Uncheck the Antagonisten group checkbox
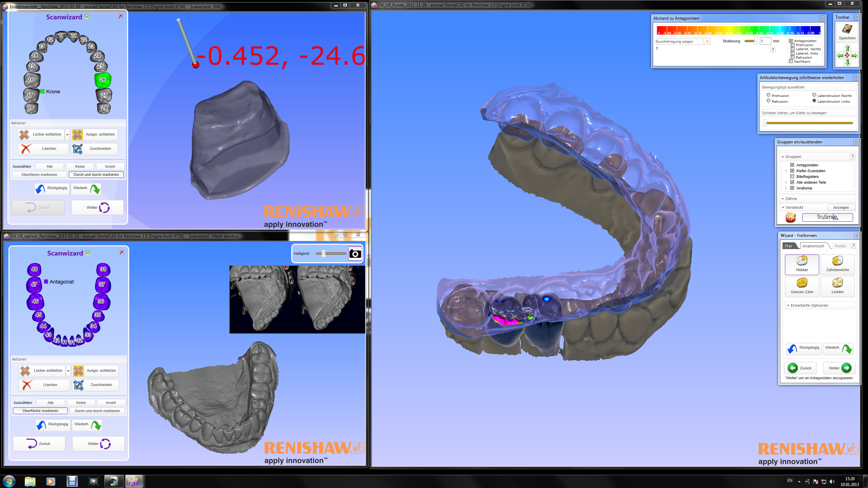 (x=792, y=165)
